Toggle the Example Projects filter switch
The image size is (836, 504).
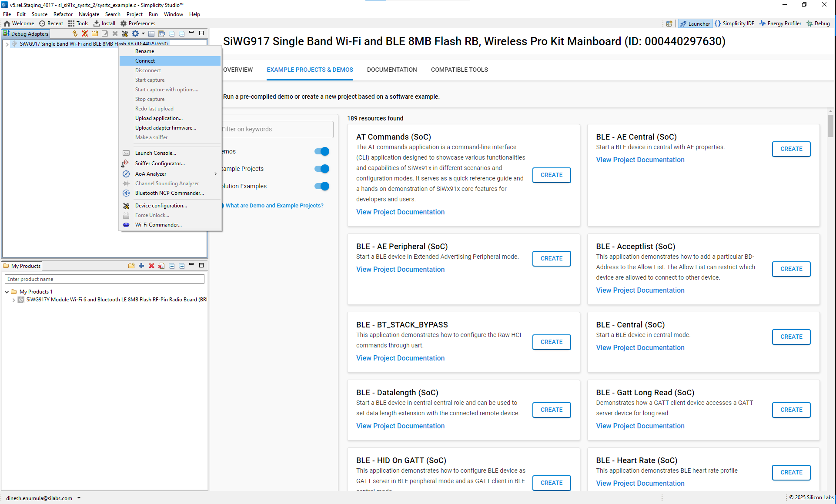(322, 169)
